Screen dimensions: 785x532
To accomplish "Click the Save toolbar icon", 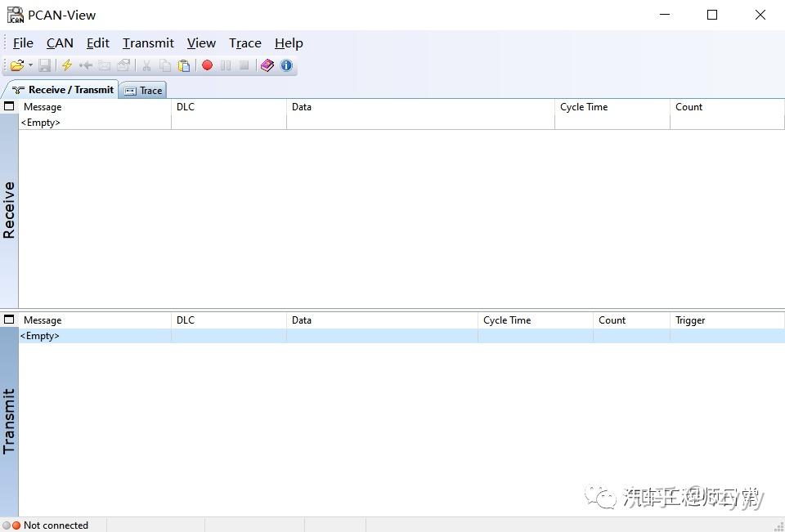I will (45, 65).
